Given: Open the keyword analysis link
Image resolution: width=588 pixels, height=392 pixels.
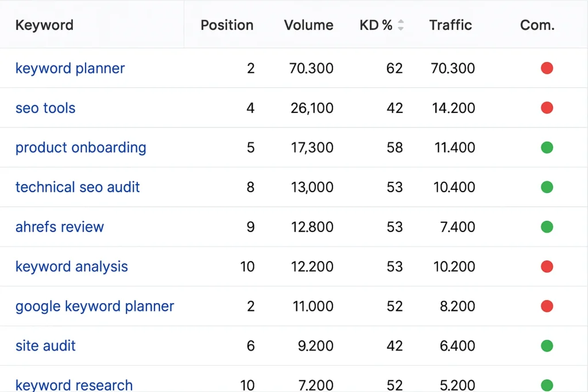Looking at the screenshot, I should (x=72, y=266).
